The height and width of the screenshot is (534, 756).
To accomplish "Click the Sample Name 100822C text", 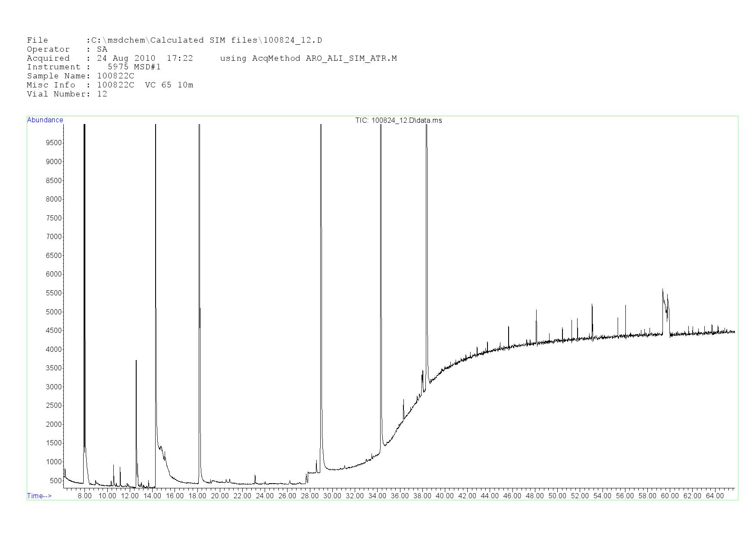I will click(x=116, y=76).
